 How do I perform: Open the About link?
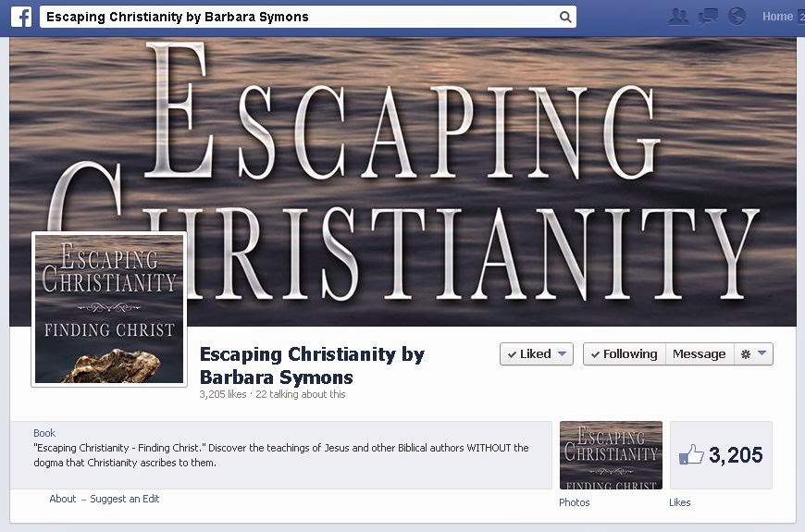click(x=63, y=499)
